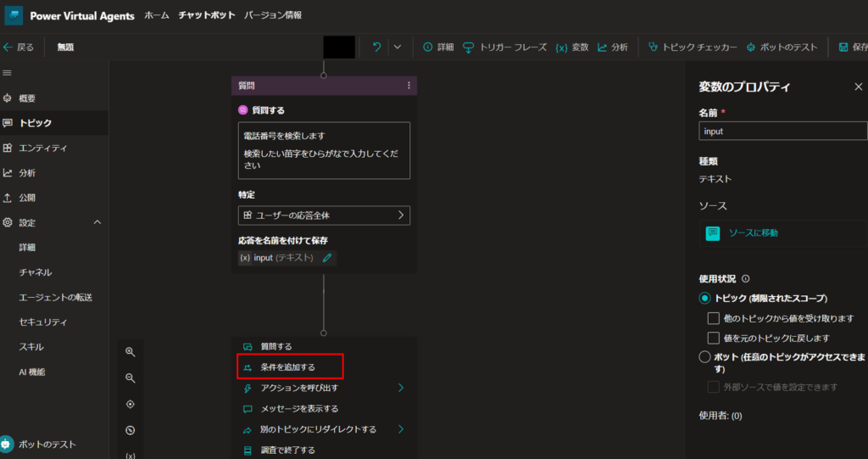Open ボットのテスト in the top toolbar
The height and width of the screenshot is (459, 868).
click(782, 48)
